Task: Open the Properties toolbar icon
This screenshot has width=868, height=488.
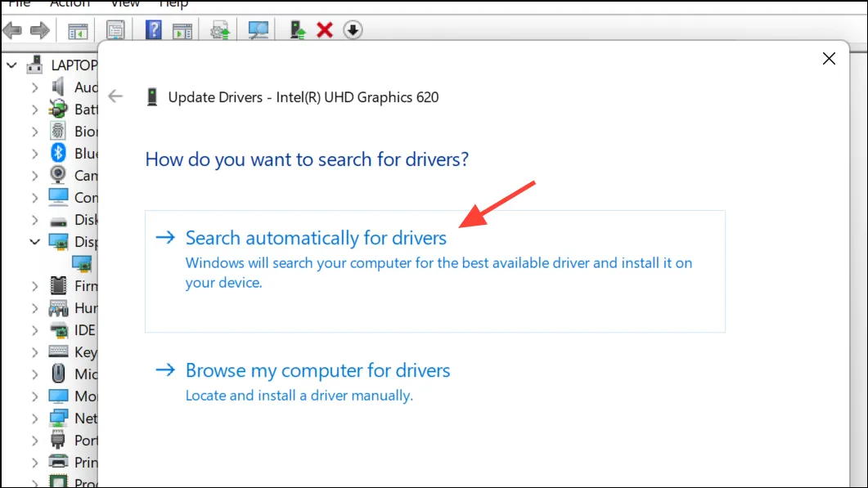Action: click(x=115, y=30)
